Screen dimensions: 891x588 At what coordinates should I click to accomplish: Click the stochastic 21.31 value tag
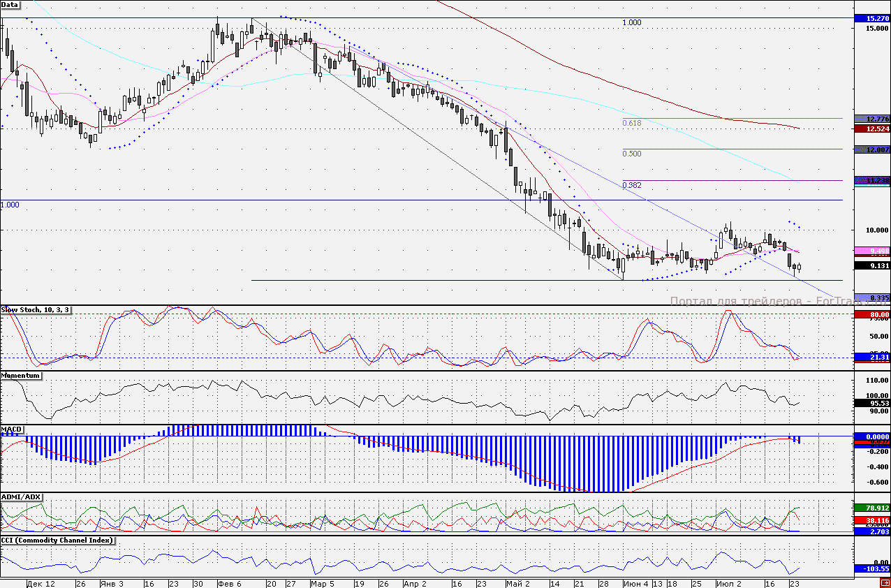[x=873, y=358]
